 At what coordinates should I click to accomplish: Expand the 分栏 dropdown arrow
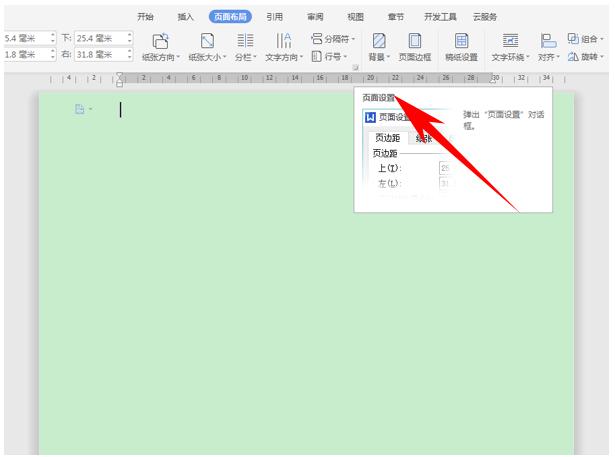tap(255, 57)
